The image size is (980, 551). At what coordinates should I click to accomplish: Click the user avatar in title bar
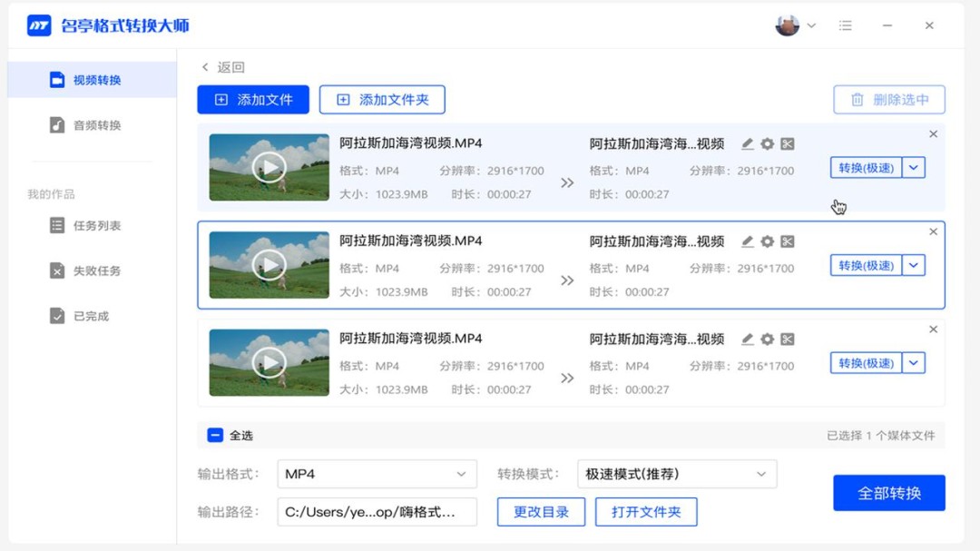click(787, 25)
